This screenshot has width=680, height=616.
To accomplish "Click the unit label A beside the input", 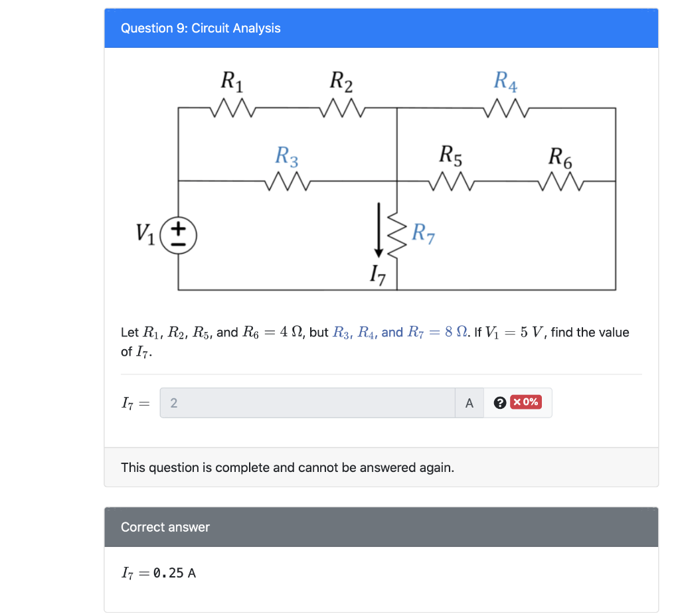I will point(469,402).
